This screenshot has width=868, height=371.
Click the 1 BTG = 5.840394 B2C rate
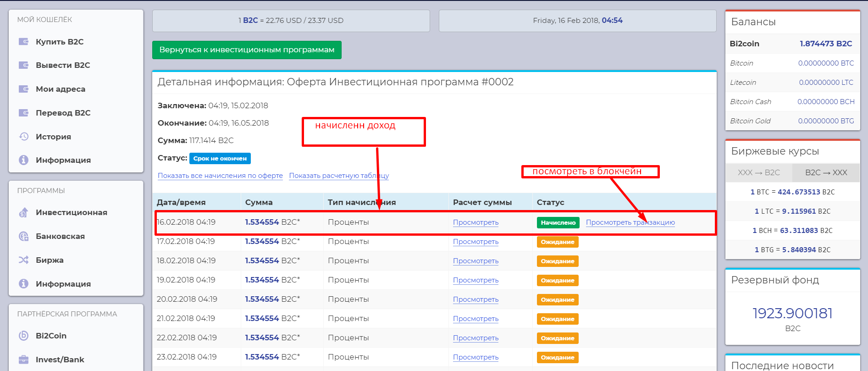tap(792, 250)
